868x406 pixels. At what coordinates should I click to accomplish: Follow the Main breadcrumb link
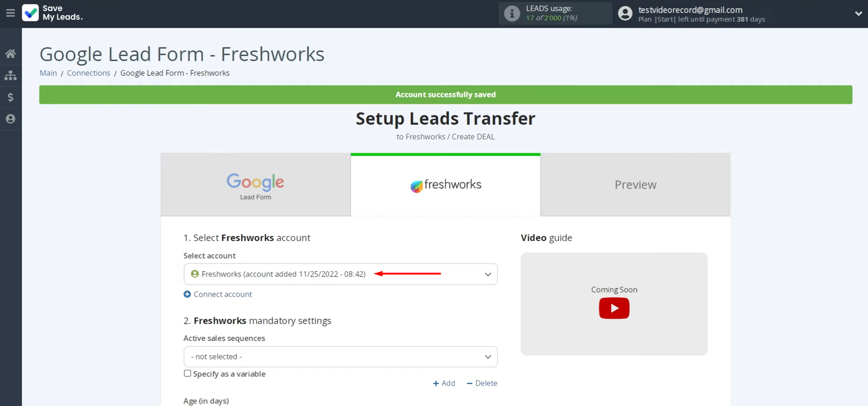[x=48, y=73]
